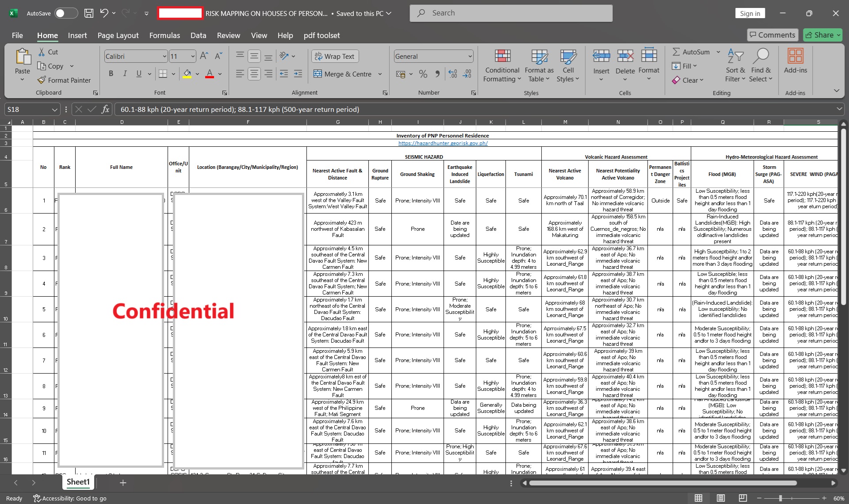Switch to Page Break Preview view

point(743,498)
